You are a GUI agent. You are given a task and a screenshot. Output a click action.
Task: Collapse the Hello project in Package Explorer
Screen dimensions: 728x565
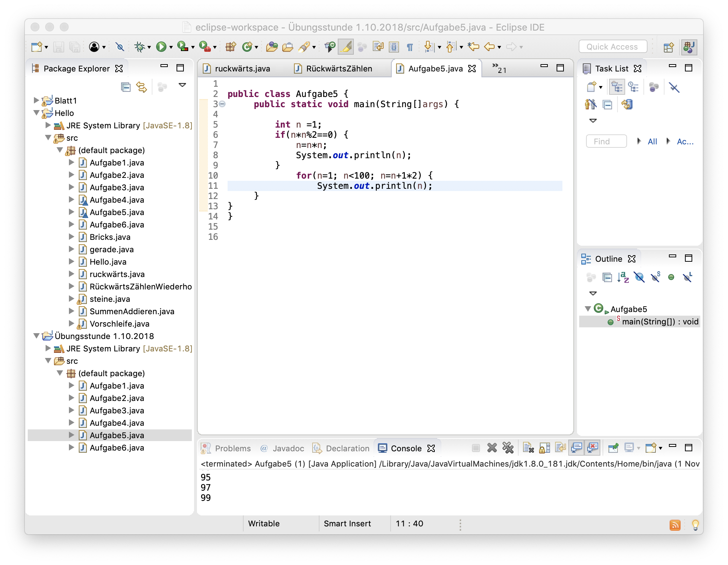point(36,113)
